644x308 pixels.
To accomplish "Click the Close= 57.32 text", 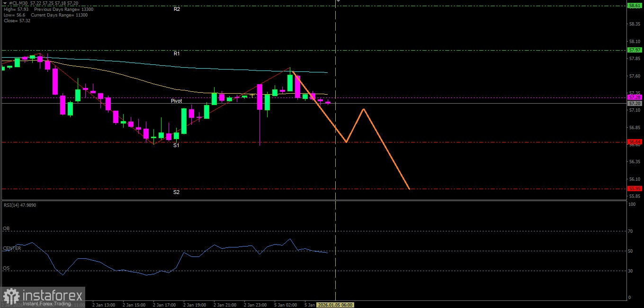I will 17,21.
